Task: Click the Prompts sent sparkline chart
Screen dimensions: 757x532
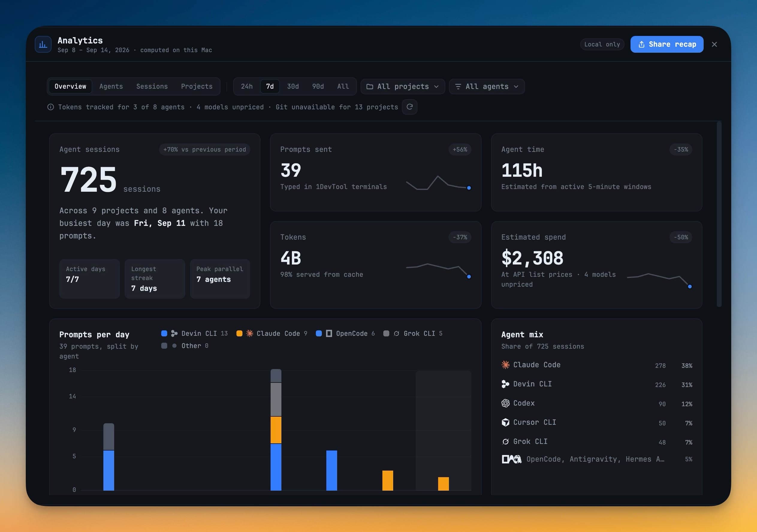Action: pyautogui.click(x=438, y=183)
